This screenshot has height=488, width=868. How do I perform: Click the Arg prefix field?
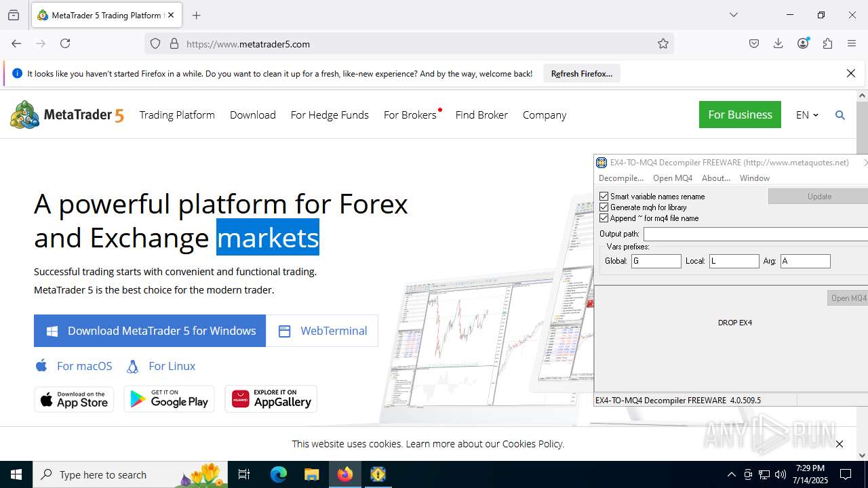(x=806, y=261)
